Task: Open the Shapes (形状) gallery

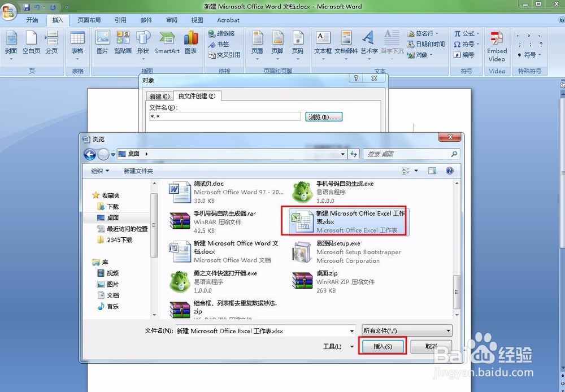Action: 144,42
